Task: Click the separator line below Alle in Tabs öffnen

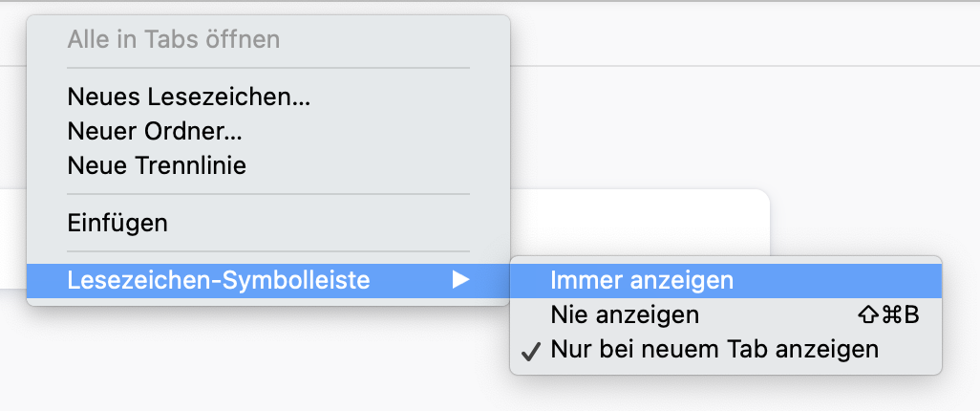Action: 268,68
